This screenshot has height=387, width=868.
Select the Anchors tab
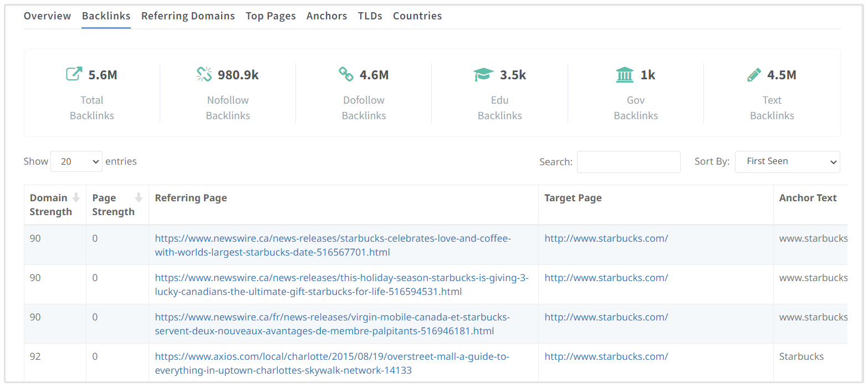326,16
